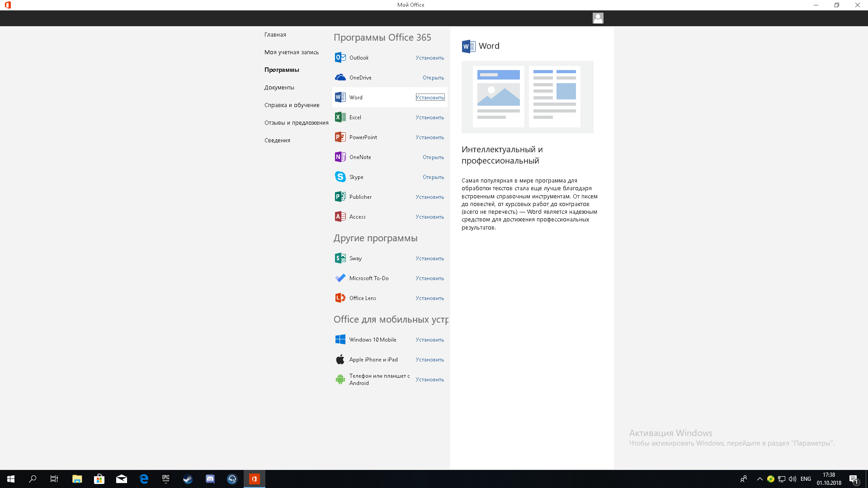Click the Apple logo icon

[340, 360]
